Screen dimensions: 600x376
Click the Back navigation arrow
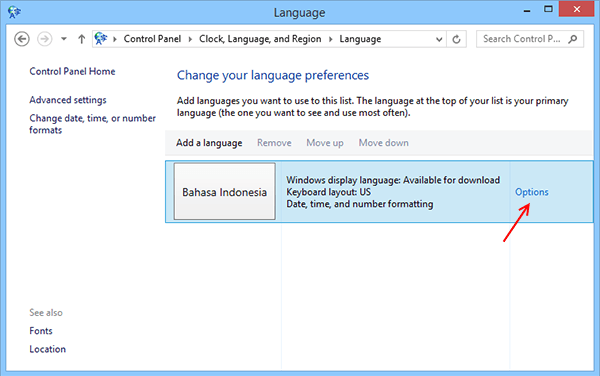(22, 39)
